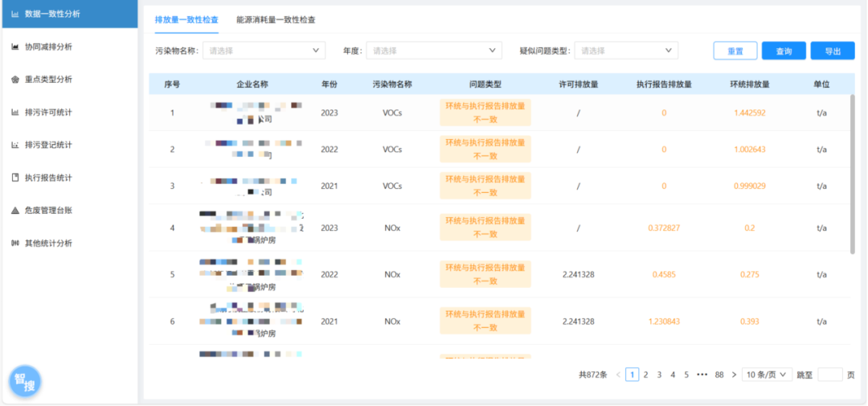
Task: Click the 跳至 page number input field
Action: (x=829, y=375)
